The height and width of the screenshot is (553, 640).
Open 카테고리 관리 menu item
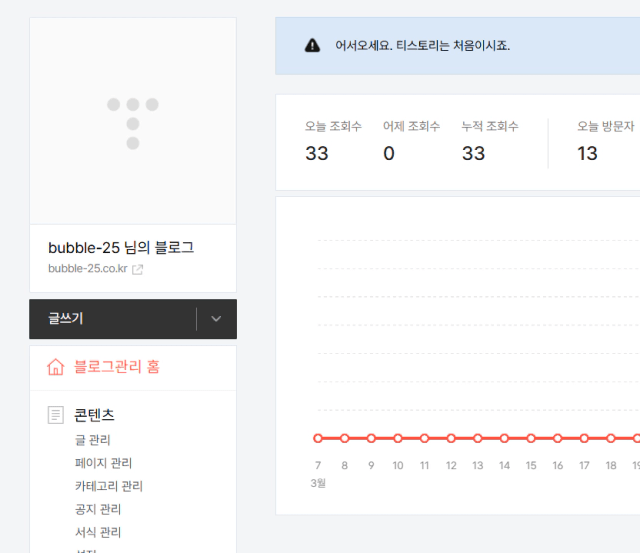(109, 486)
